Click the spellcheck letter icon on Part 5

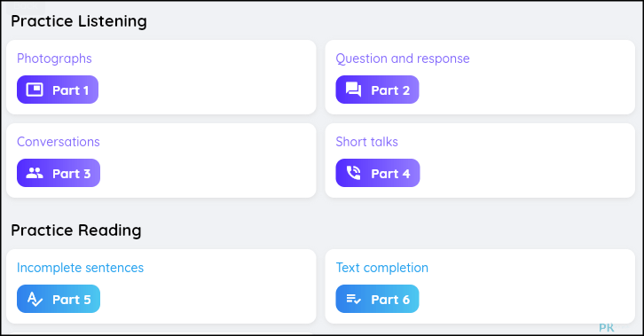tap(35, 299)
